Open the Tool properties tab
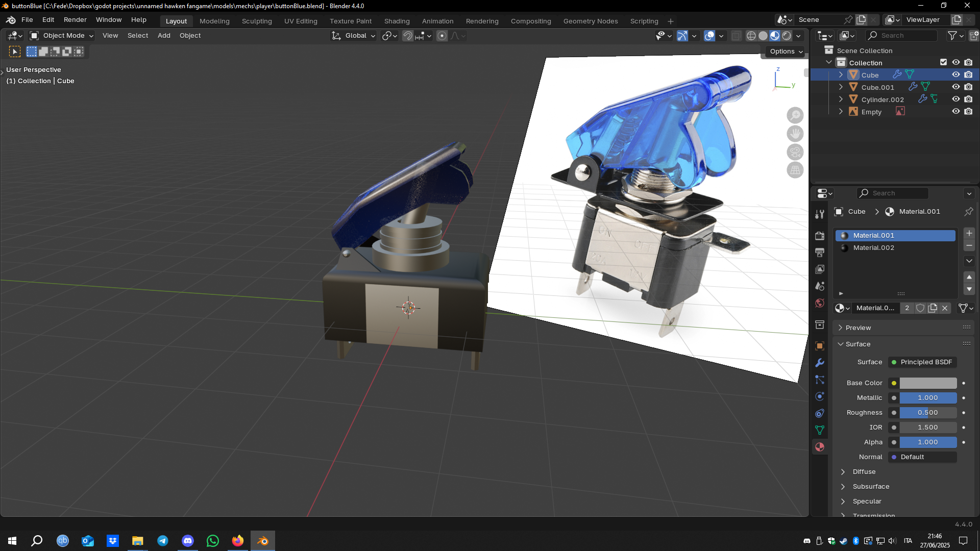The height and width of the screenshot is (551, 980). 820,214
